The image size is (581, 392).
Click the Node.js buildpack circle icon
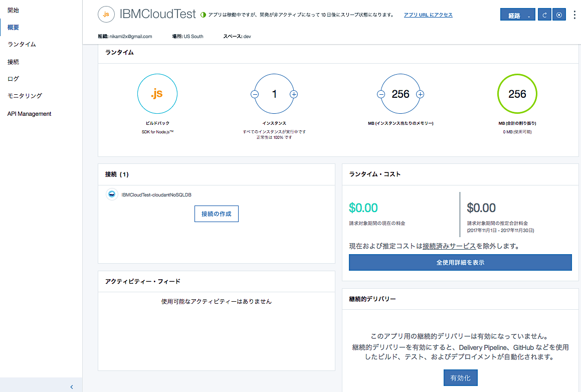click(157, 94)
